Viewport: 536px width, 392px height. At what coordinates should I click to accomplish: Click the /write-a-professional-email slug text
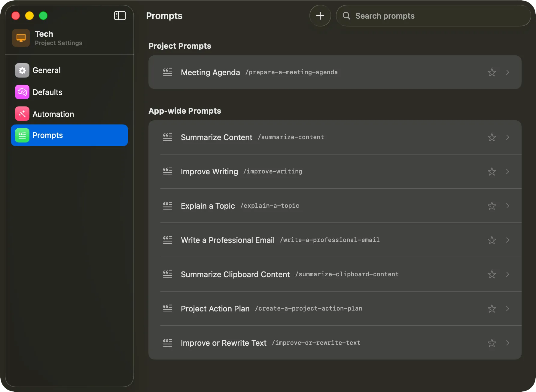click(330, 240)
